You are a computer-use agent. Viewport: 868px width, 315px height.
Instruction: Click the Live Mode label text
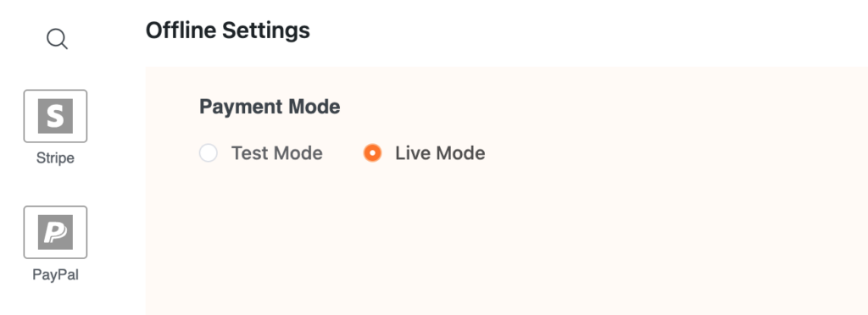[x=440, y=153]
